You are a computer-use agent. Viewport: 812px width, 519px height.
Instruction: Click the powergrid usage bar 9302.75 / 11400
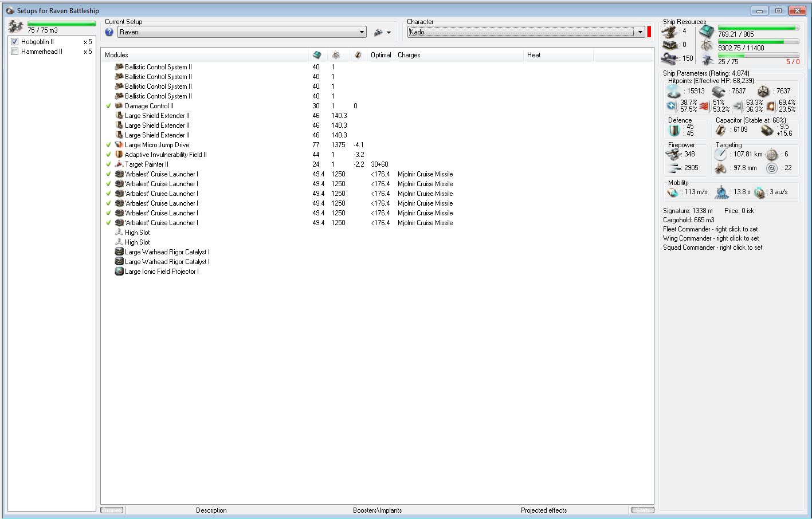(758, 41)
